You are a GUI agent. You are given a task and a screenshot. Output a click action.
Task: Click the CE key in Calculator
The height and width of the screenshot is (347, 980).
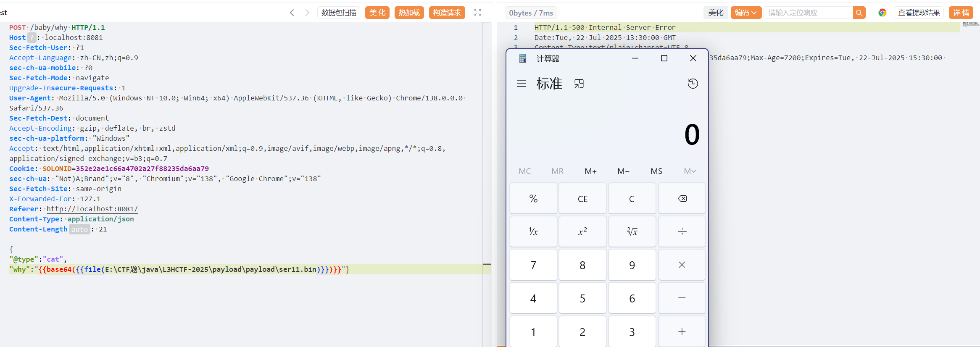click(582, 199)
